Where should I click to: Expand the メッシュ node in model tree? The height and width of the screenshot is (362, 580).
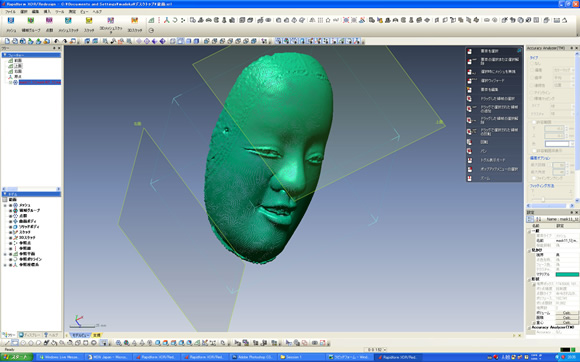(5, 205)
